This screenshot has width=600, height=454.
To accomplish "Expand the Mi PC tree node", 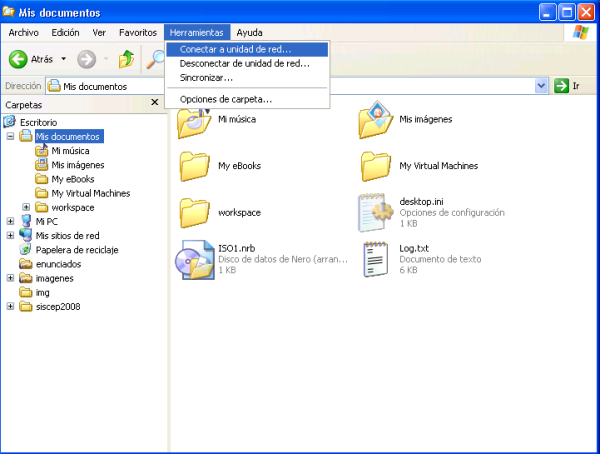I will [10, 221].
